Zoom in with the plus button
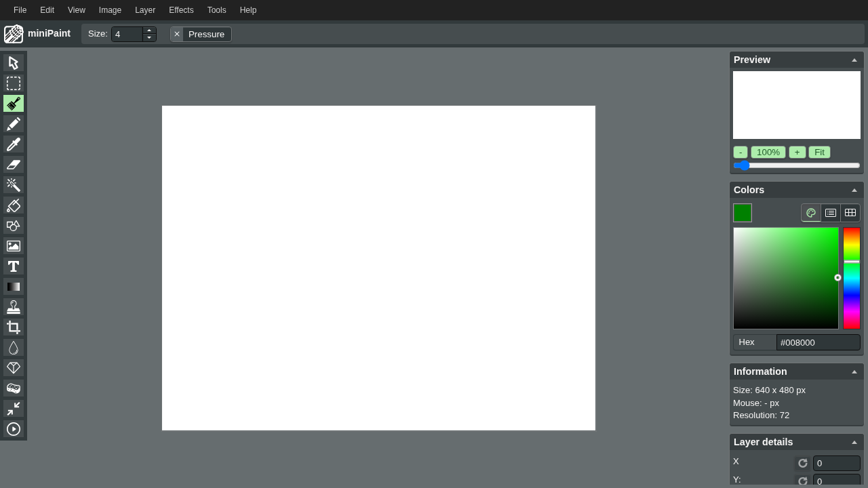This screenshot has height=488, width=868. point(797,152)
